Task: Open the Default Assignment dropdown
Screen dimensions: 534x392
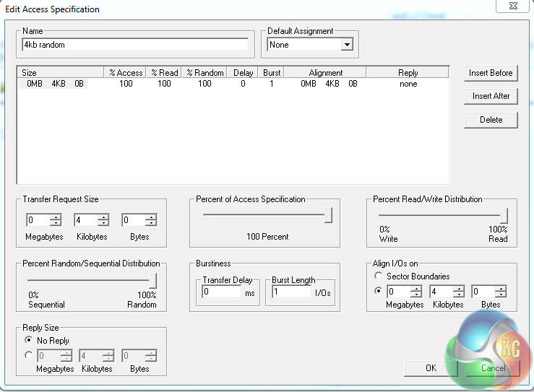Action: point(347,45)
